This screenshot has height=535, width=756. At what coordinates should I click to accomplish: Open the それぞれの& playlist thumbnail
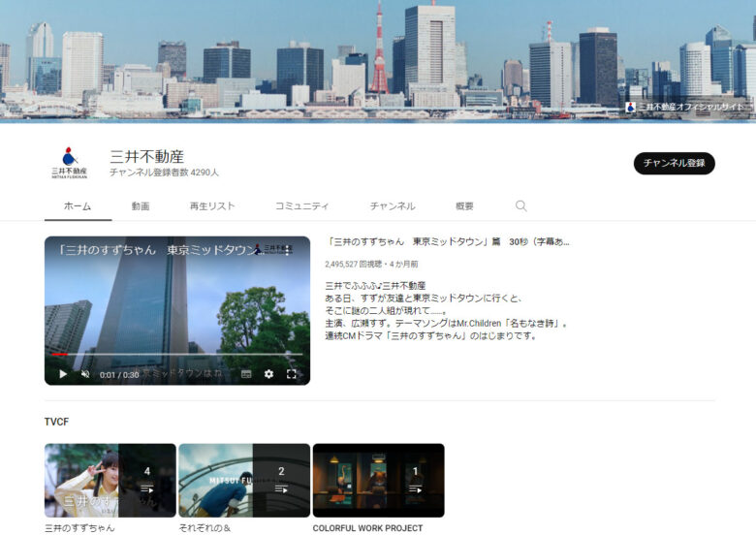coord(244,481)
